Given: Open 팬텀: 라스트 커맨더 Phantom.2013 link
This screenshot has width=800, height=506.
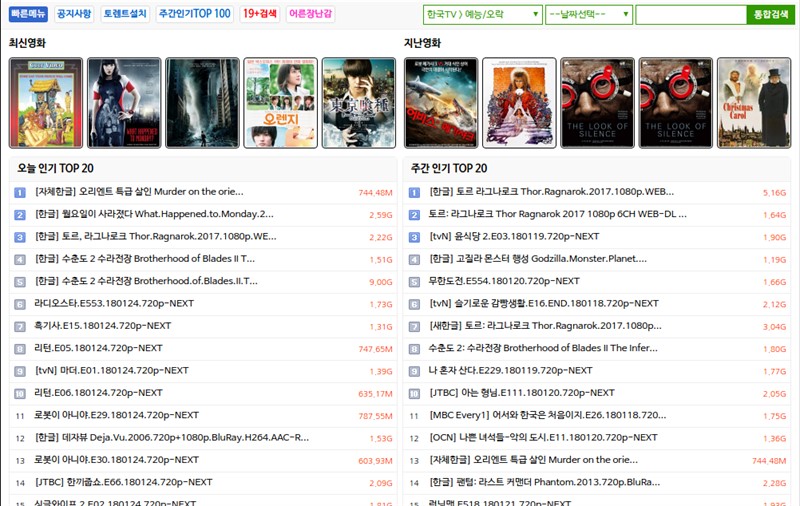Looking at the screenshot, I should [x=545, y=483].
